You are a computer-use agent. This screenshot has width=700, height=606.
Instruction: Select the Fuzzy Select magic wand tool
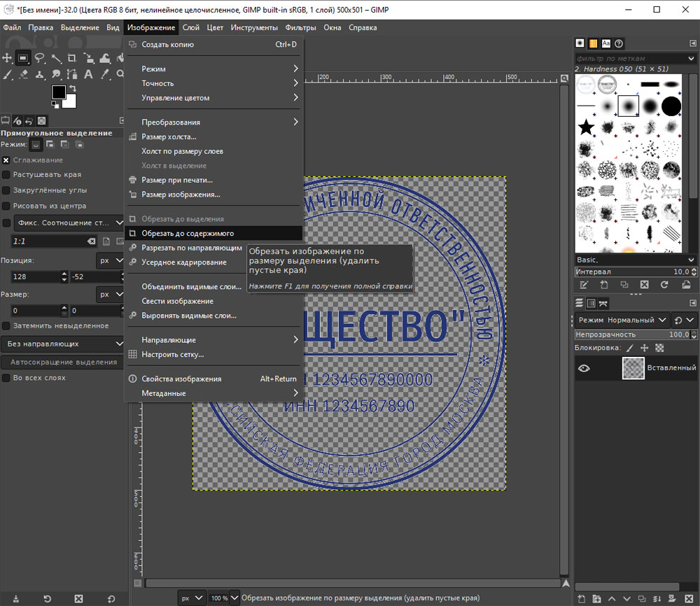[x=56, y=58]
